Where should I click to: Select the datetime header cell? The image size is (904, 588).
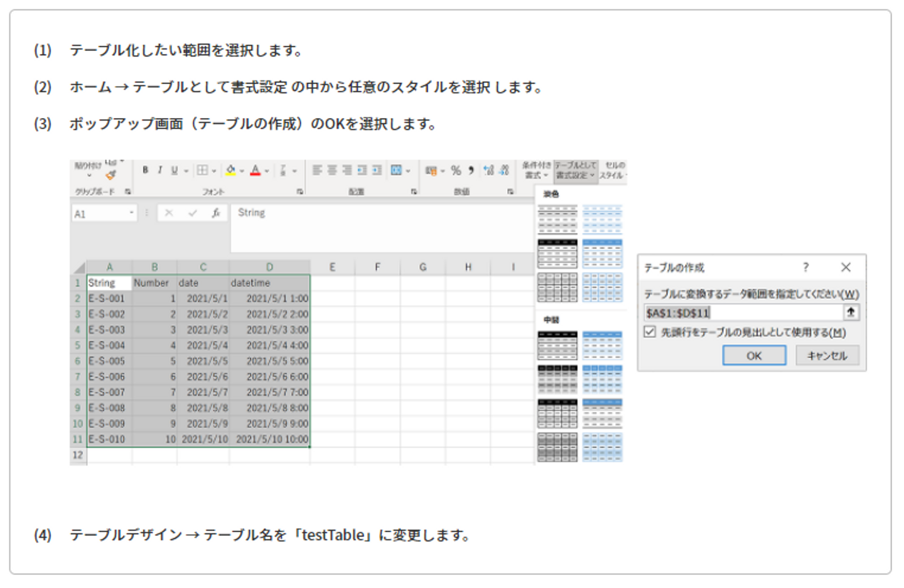tap(269, 283)
